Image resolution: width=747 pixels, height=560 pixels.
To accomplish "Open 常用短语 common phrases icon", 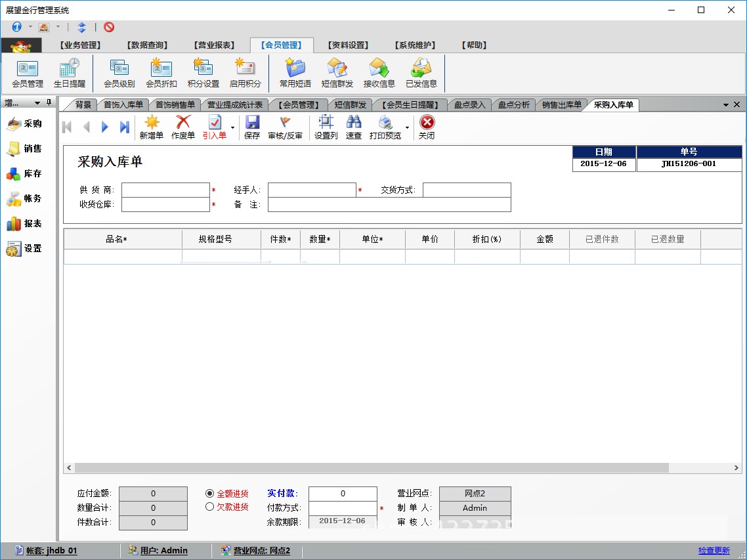I will (295, 74).
